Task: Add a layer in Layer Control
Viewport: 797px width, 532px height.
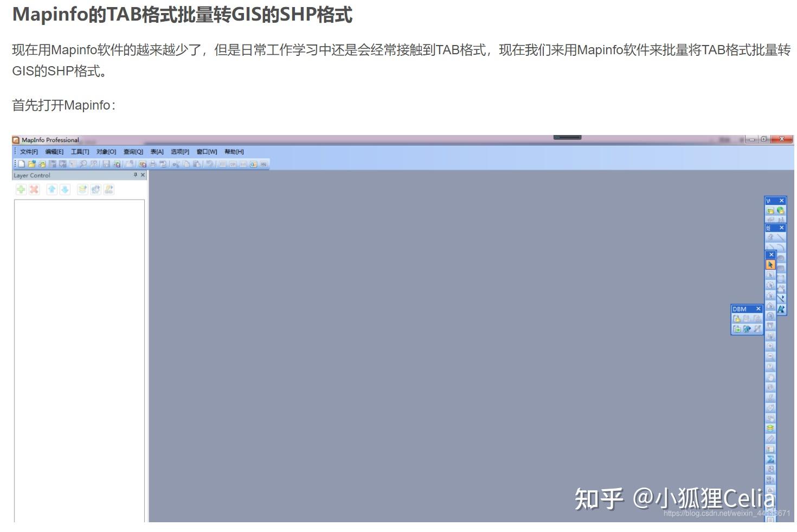Action: (21, 189)
